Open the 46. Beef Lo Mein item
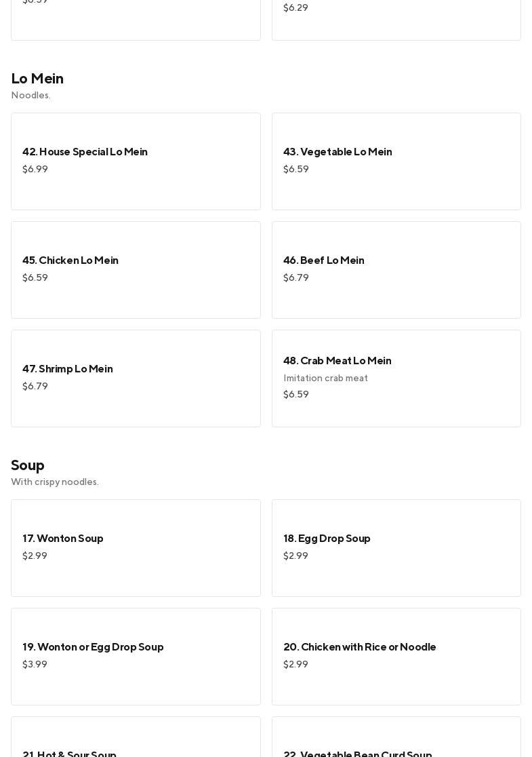 coord(396,269)
